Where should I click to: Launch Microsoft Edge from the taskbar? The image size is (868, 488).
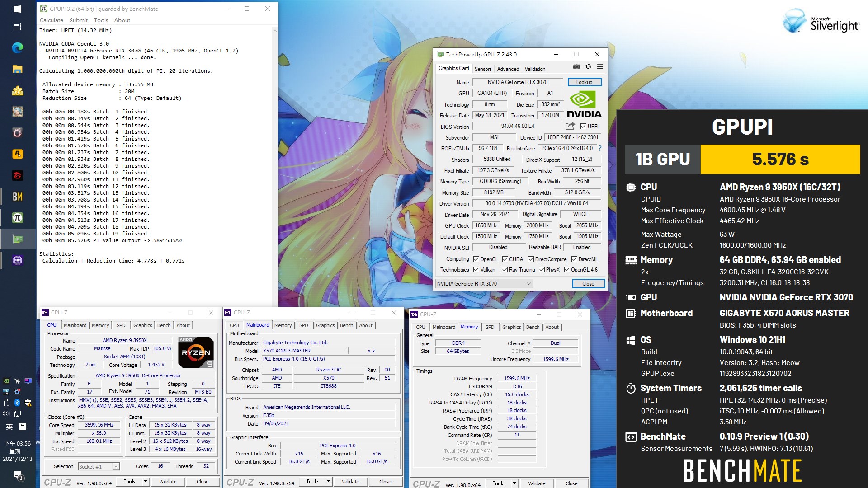pos(18,48)
